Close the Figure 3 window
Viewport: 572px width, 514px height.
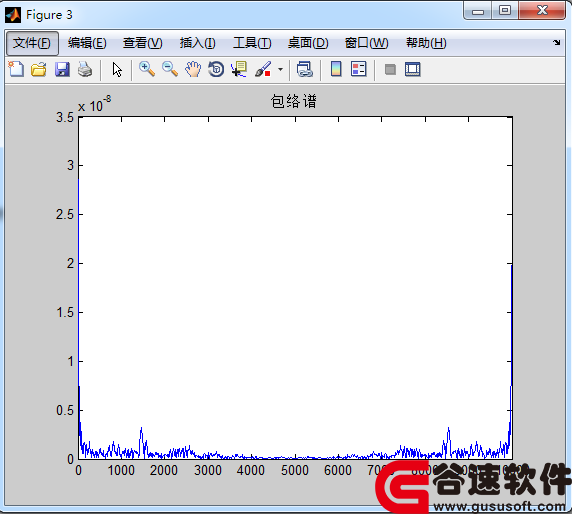coord(542,10)
